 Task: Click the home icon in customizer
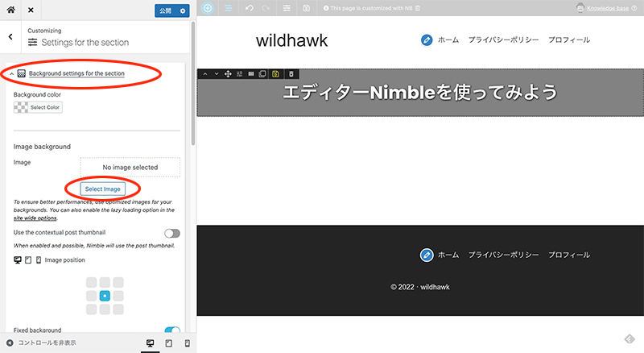(x=10, y=10)
